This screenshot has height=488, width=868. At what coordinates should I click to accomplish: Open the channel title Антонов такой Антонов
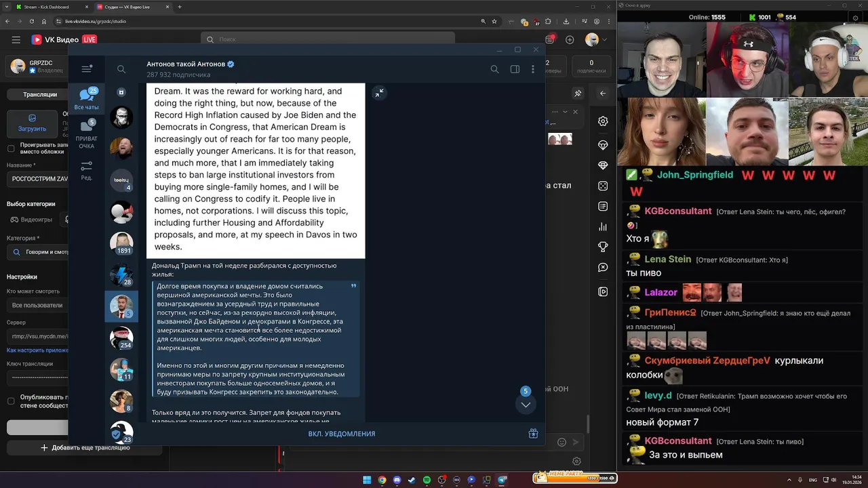186,64
